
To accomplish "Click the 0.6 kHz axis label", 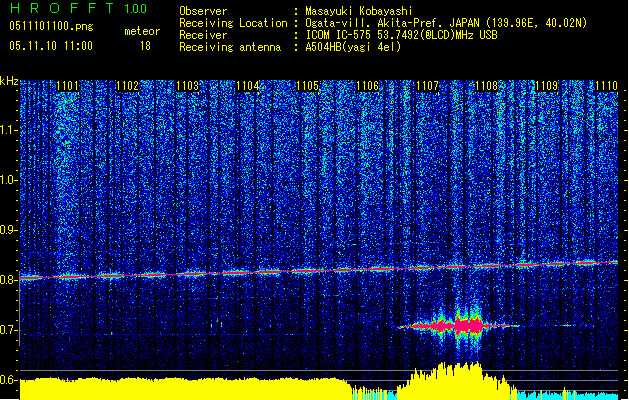I will coord(9,380).
